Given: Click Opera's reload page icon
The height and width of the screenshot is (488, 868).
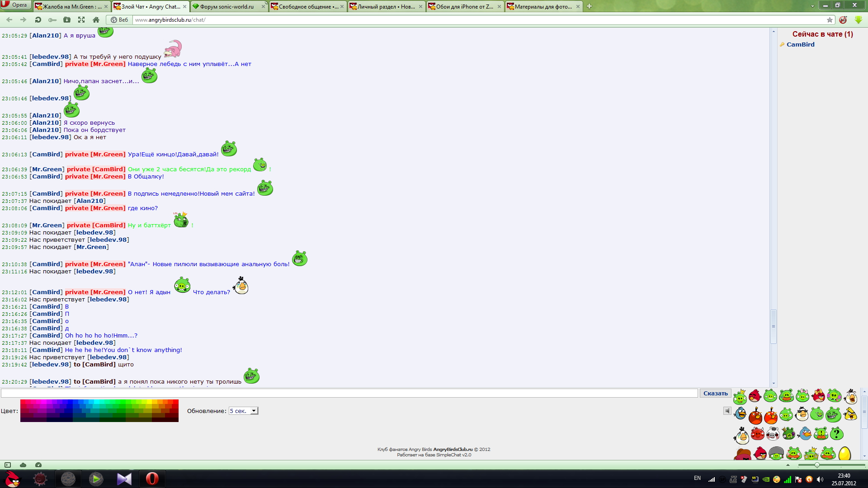Looking at the screenshot, I should (38, 20).
